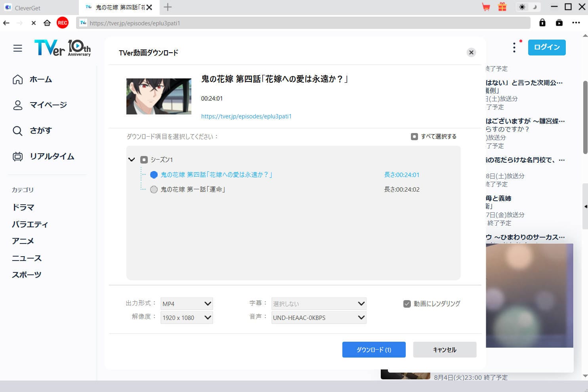Click the blurred video preview thumbnail
The width and height of the screenshot is (588, 392).
pyautogui.click(x=529, y=295)
